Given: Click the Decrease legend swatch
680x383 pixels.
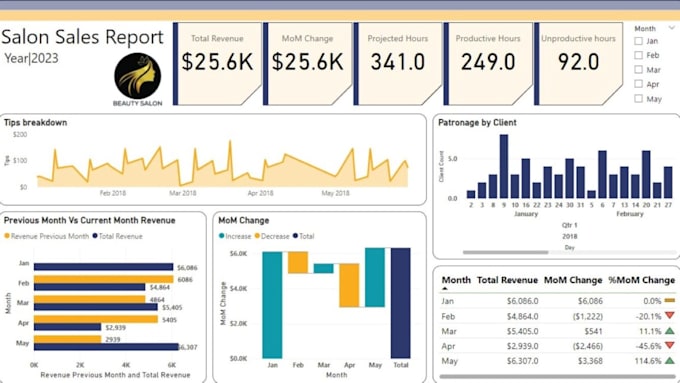Looking at the screenshot, I should point(257,236).
